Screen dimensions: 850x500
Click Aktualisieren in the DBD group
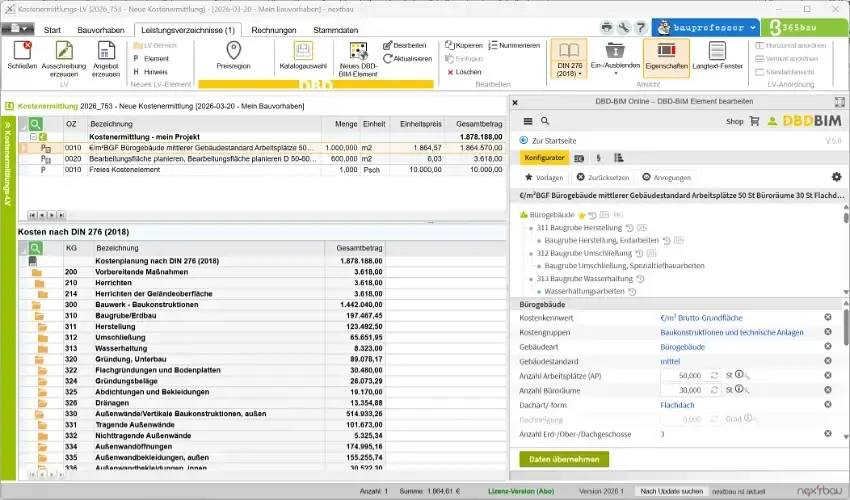pyautogui.click(x=408, y=59)
